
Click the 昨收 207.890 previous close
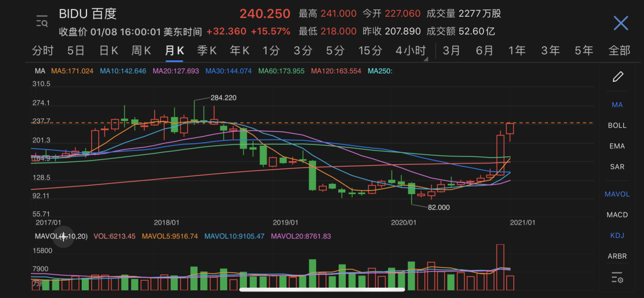pos(391,31)
